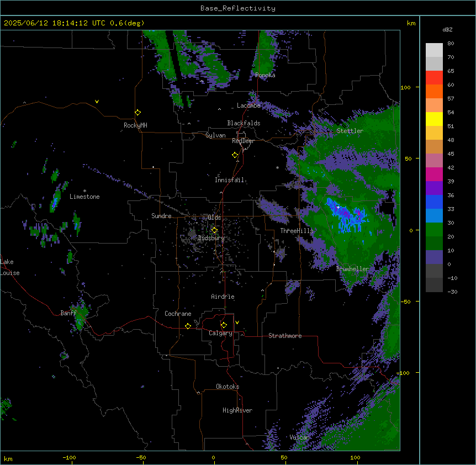Click the Base_Reflectivity title text
This screenshot has width=476, height=465.
click(x=238, y=8)
